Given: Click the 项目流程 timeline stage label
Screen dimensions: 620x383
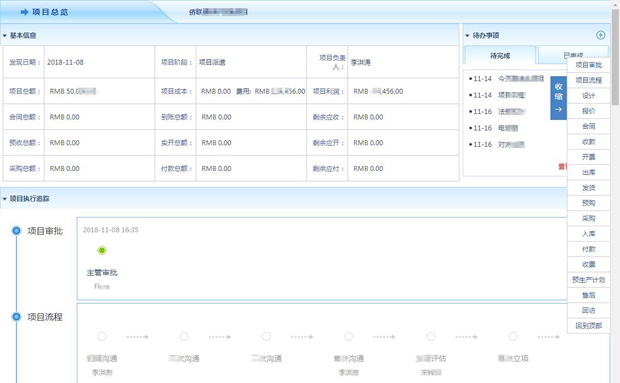Looking at the screenshot, I should [45, 317].
